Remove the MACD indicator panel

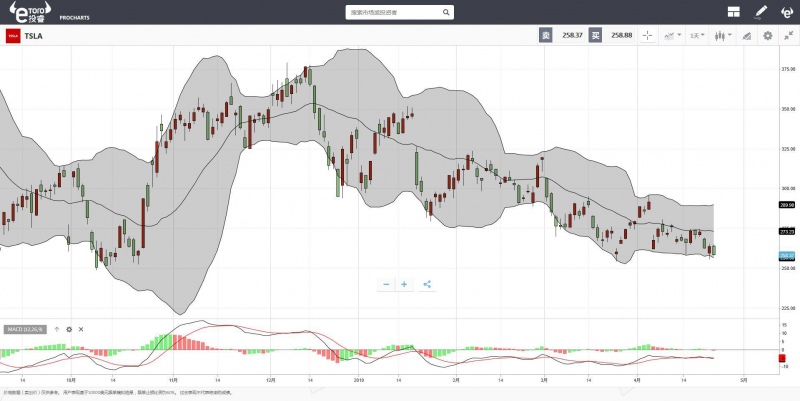81,328
